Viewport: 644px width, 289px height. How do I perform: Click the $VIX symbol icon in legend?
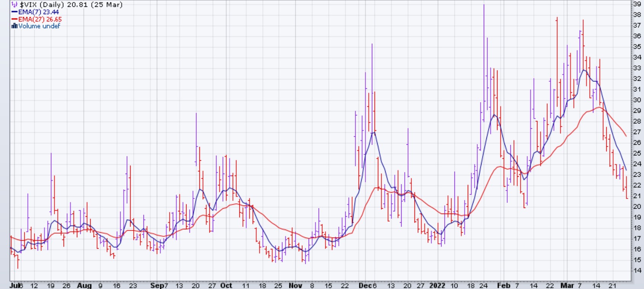coord(14,5)
